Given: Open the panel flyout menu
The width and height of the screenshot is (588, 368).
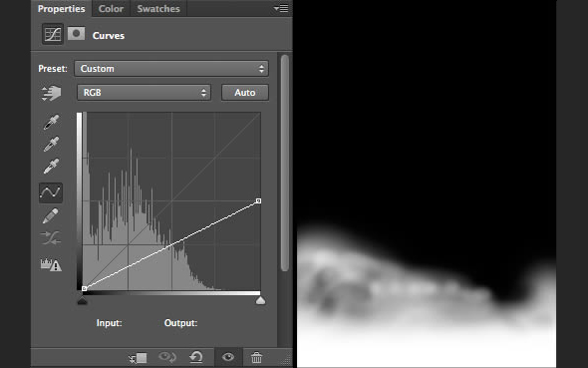Looking at the screenshot, I should 281,8.
